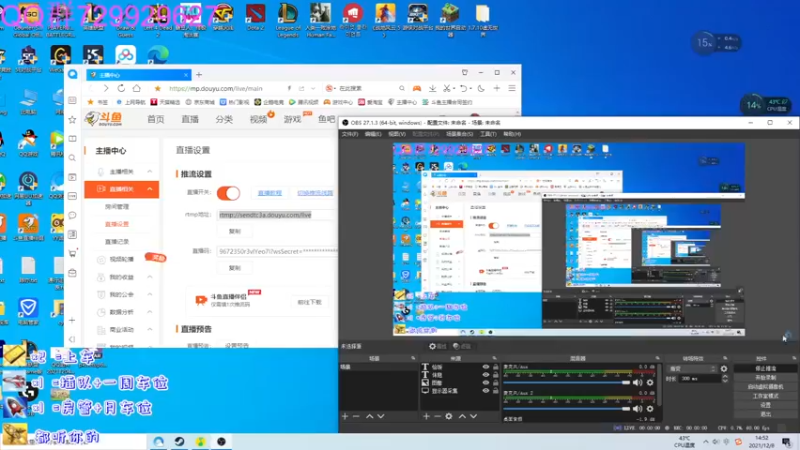Image resolution: width=800 pixels, height=450 pixels.
Task: Click 前往下载 for 斗鱼直播伴侣
Action: (309, 303)
